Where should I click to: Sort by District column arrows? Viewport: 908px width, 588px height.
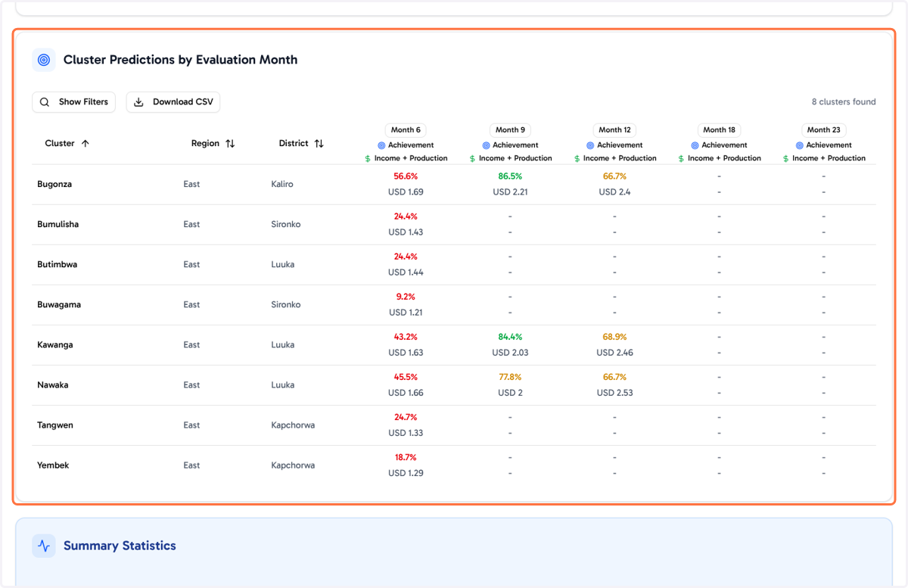point(319,143)
